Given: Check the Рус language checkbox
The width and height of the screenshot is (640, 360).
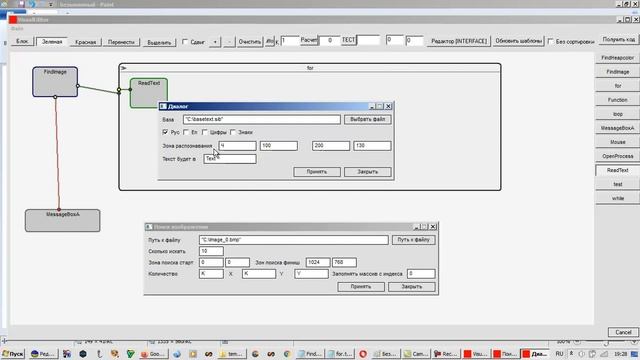Looking at the screenshot, I should tap(165, 132).
